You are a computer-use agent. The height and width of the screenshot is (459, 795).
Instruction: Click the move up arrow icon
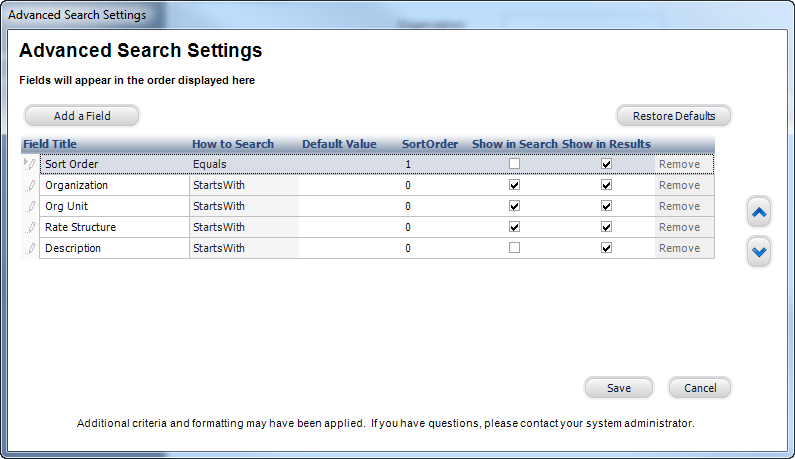click(x=759, y=213)
